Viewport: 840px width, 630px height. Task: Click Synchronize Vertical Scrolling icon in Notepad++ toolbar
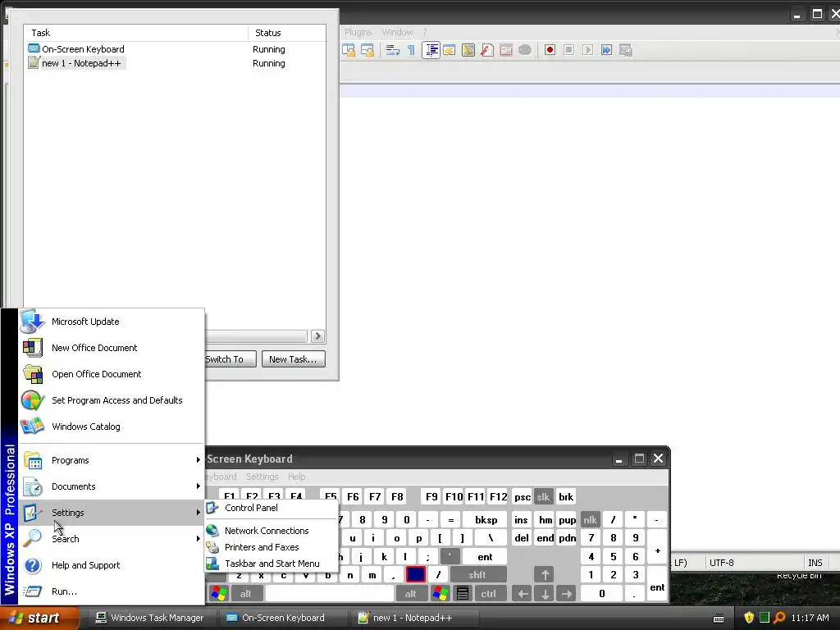[349, 50]
